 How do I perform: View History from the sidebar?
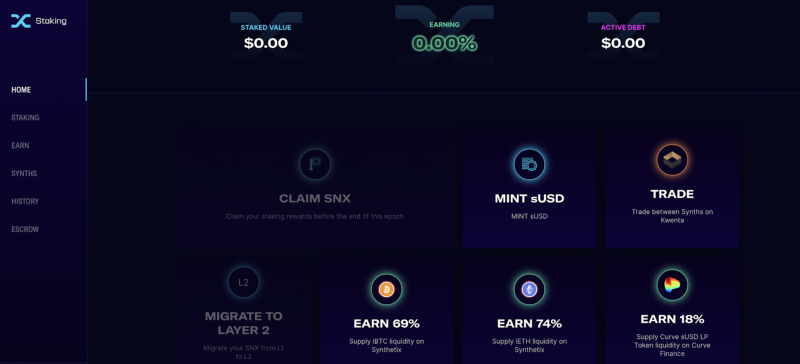(25, 201)
